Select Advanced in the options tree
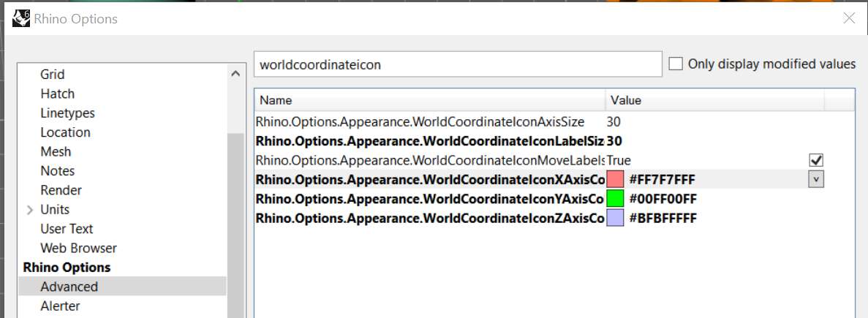This screenshot has height=318, width=868. (69, 287)
